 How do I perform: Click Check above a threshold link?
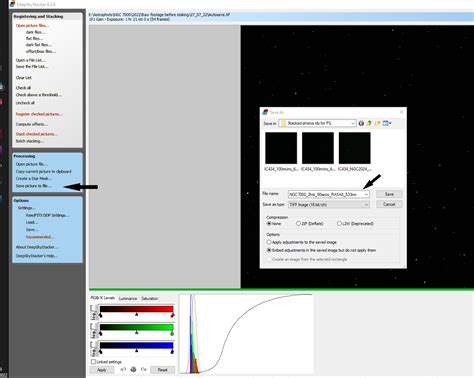[39, 95]
